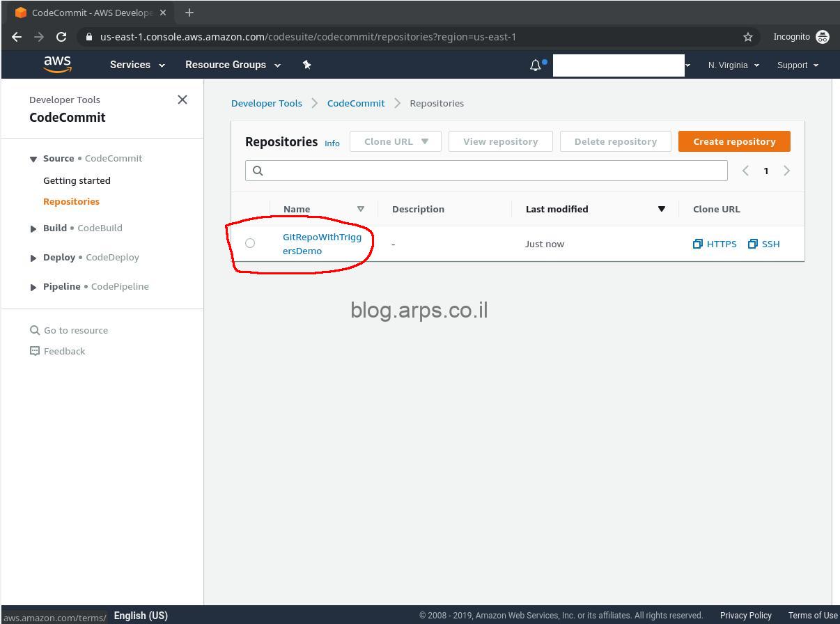The image size is (840, 624).
Task: Open Getting started in the sidebar
Action: click(x=77, y=180)
